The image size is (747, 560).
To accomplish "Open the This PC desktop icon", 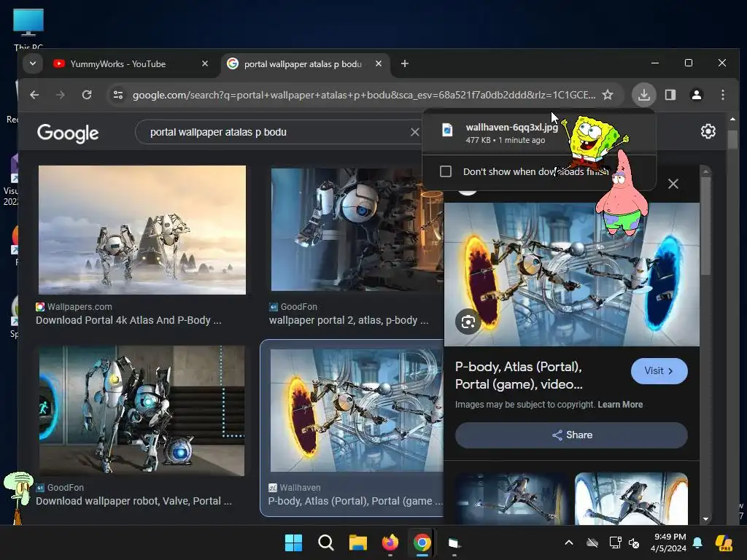I will (x=28, y=28).
